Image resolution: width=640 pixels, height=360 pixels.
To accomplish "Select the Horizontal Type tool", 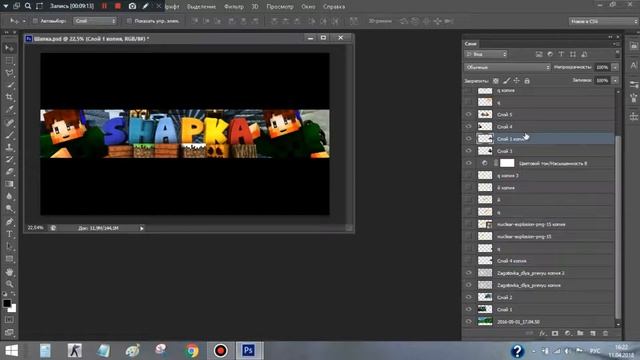I will click(9, 234).
